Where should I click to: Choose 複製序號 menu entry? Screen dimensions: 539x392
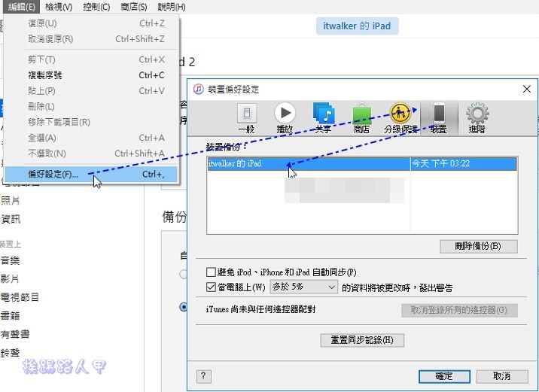coord(91,75)
